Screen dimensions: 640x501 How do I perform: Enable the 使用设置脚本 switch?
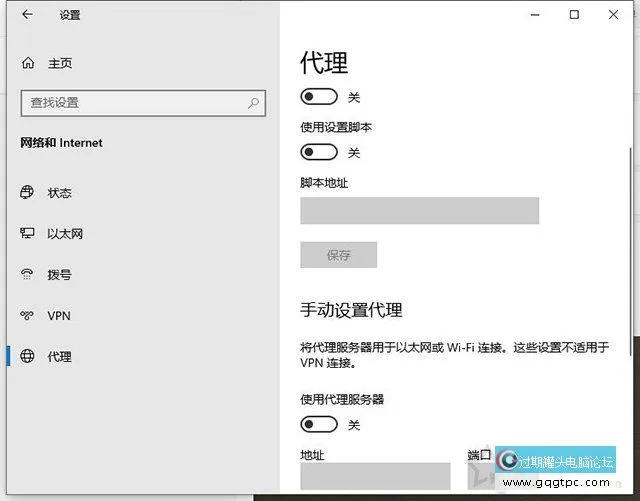coord(319,152)
